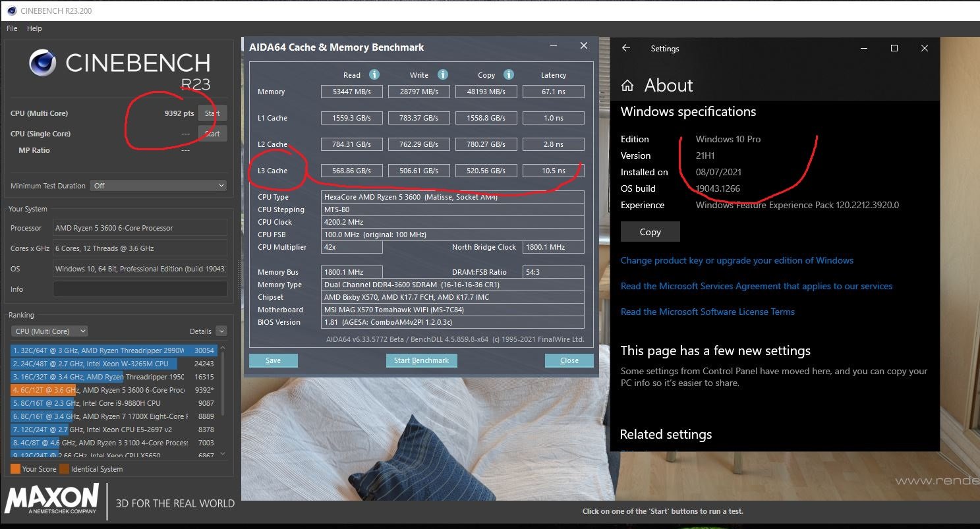The image size is (980, 529).
Task: Select ranking row Intel Core i9-9880H CPU
Action: tap(113, 403)
